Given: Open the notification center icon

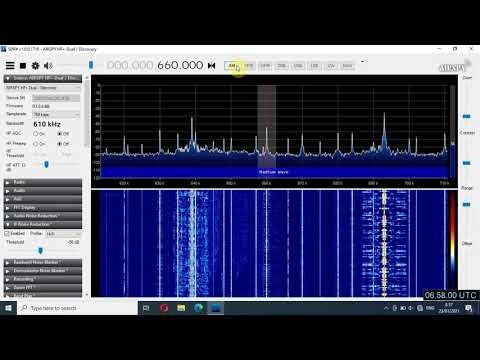Looking at the screenshot, I should [x=469, y=308].
